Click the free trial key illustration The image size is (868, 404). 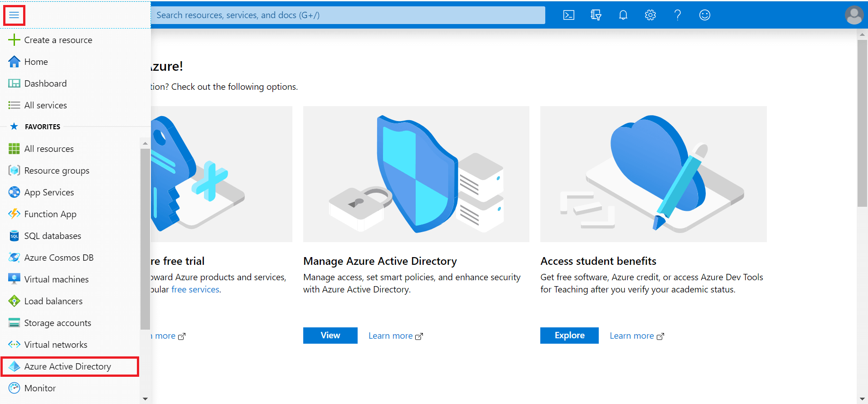point(222,174)
